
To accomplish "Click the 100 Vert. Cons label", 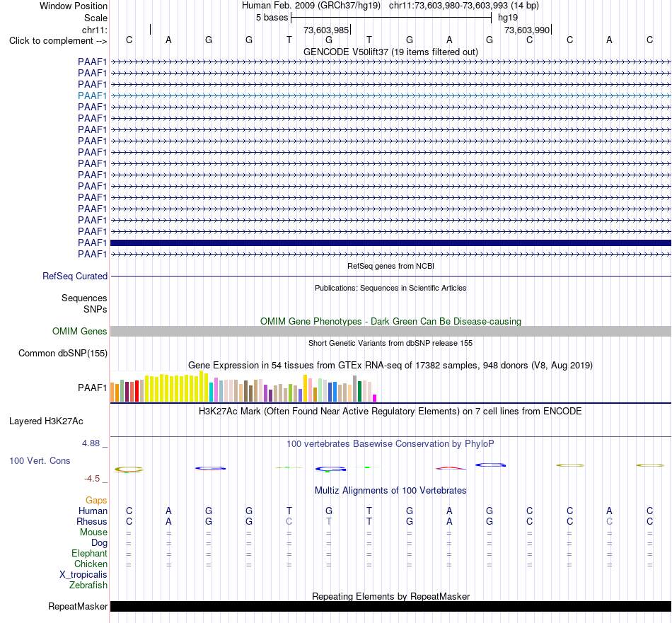I will coord(40,460).
